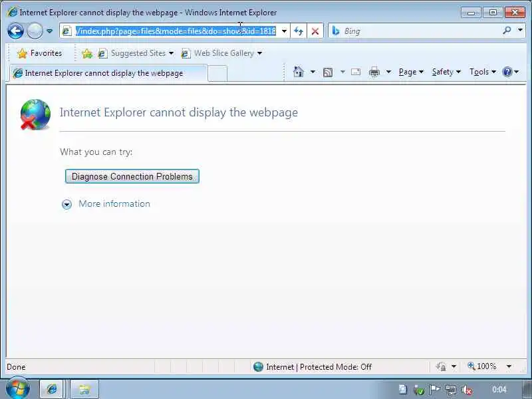Open a new blank tab
The width and height of the screenshot is (532, 399).
pos(217,73)
